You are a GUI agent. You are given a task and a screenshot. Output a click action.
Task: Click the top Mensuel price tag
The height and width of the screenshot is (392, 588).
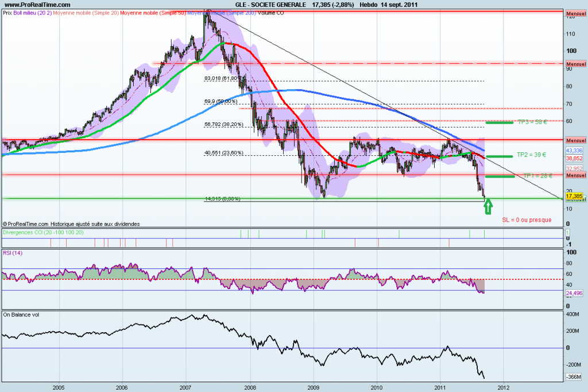[x=576, y=14]
